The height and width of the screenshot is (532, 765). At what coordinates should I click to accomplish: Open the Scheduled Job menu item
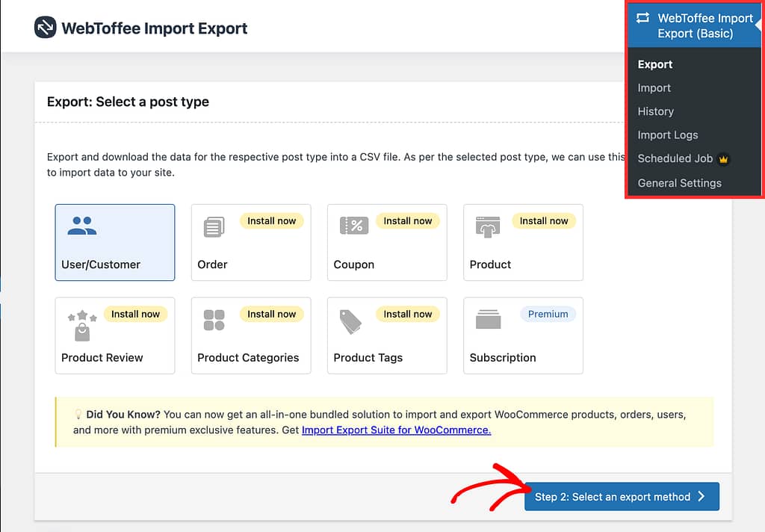click(x=675, y=158)
